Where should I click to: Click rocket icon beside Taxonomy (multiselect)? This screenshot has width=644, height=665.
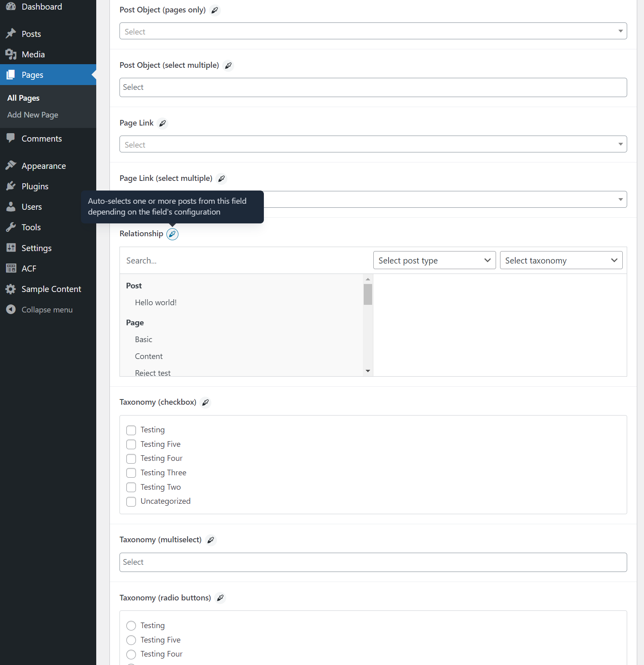tap(211, 540)
